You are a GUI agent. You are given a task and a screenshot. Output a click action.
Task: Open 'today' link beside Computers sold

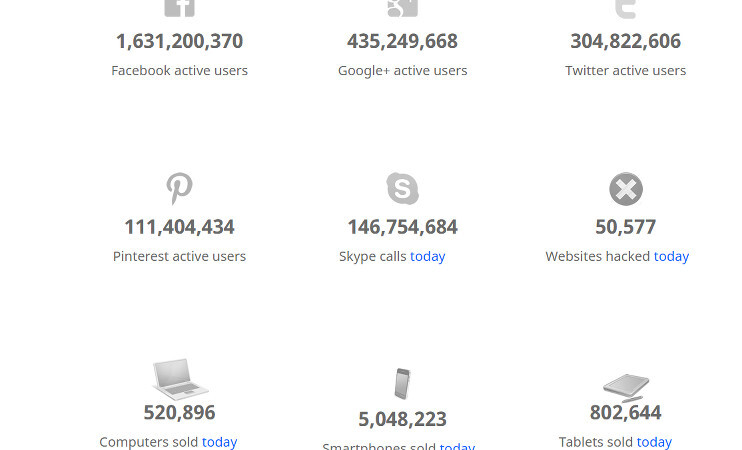(220, 442)
